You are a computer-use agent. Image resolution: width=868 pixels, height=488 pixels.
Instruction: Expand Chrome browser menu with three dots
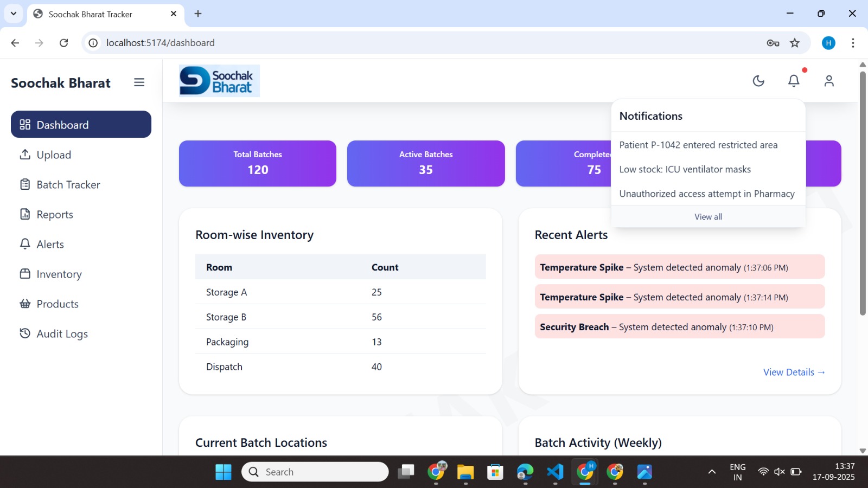coord(853,42)
